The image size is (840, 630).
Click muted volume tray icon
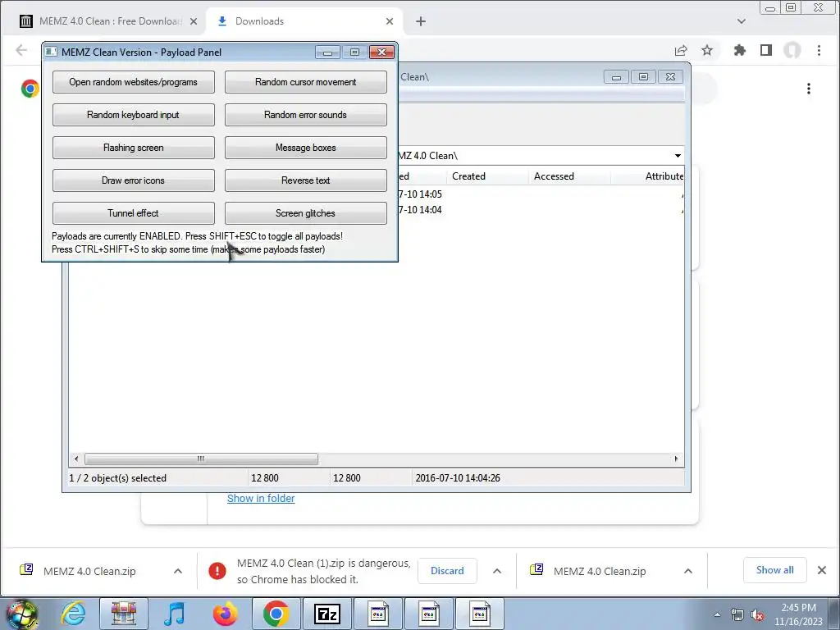coord(757,615)
